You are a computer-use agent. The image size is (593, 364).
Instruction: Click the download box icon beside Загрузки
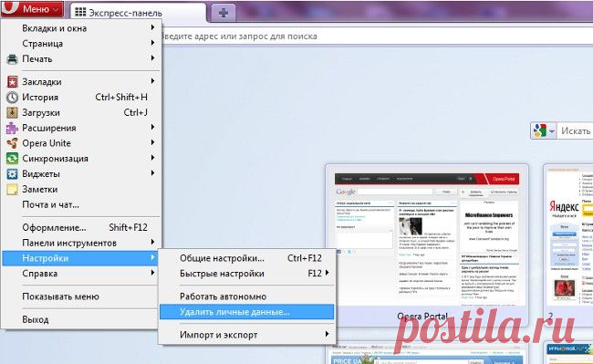tap(12, 112)
